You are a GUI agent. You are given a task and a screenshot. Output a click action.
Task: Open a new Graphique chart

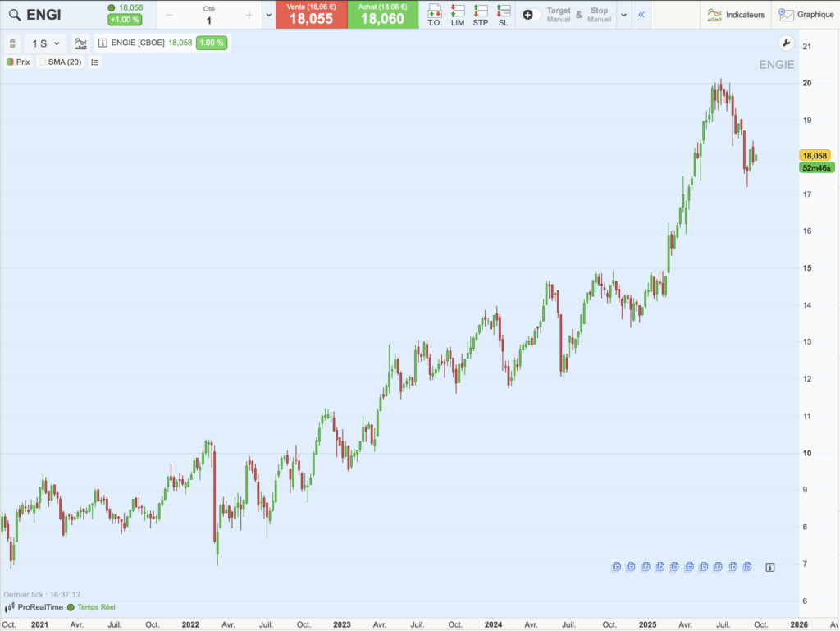(x=808, y=14)
